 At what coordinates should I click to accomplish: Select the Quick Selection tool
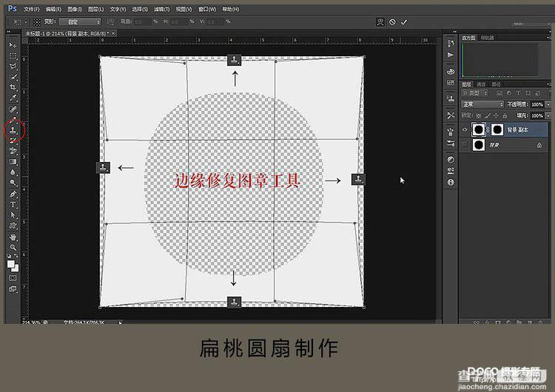tap(13, 76)
